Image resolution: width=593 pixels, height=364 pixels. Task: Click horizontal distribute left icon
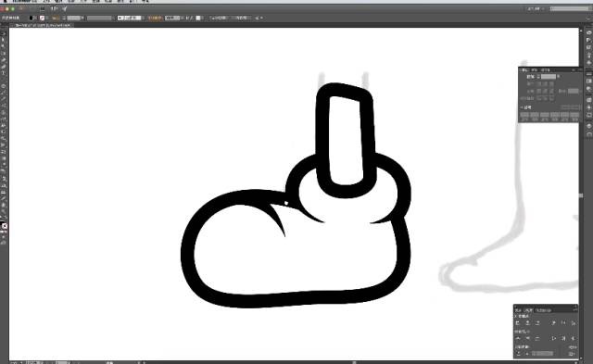[x=553, y=337]
